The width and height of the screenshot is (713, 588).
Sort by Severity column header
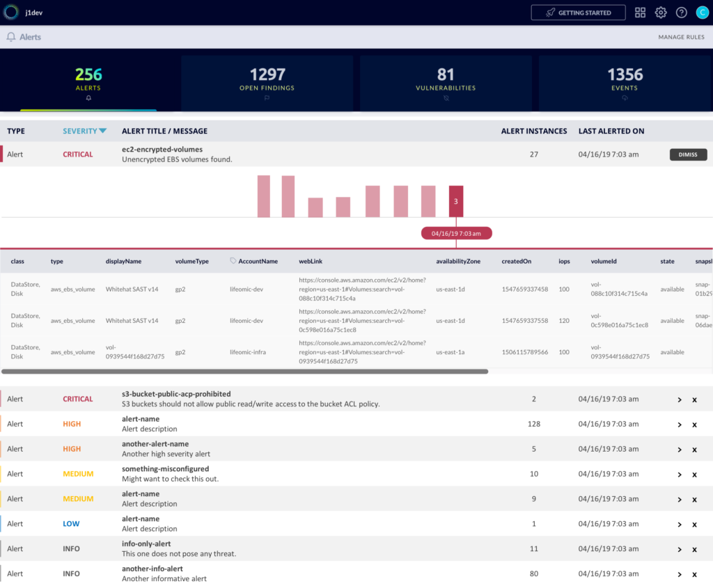coord(84,131)
